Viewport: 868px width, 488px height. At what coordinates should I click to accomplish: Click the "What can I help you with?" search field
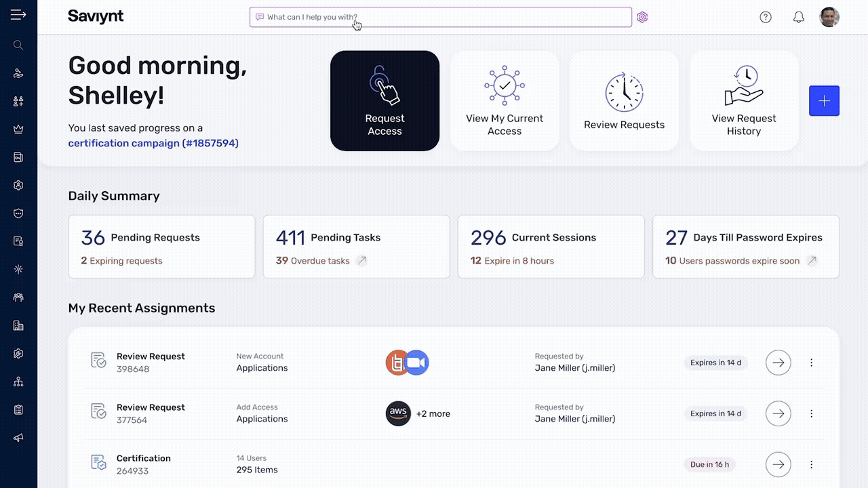tap(440, 17)
